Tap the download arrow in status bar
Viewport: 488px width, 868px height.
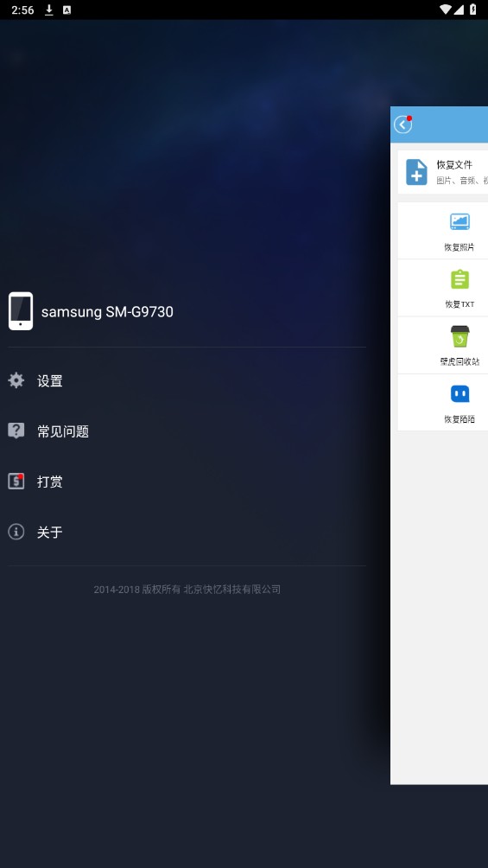point(48,10)
